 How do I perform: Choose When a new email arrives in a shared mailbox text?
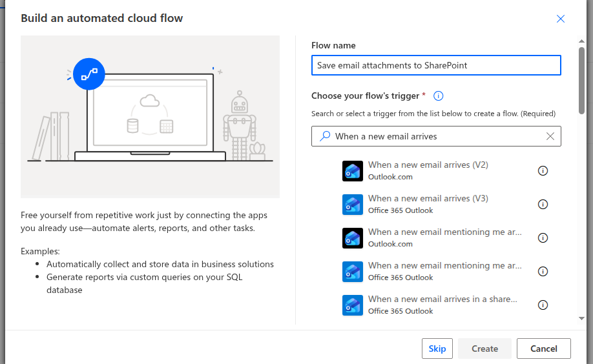coord(442,299)
